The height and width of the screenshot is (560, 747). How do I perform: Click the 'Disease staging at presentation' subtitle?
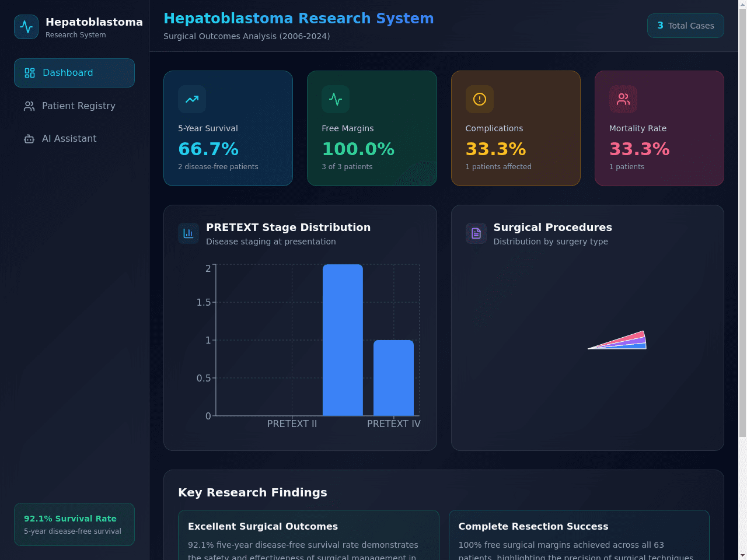(x=271, y=242)
